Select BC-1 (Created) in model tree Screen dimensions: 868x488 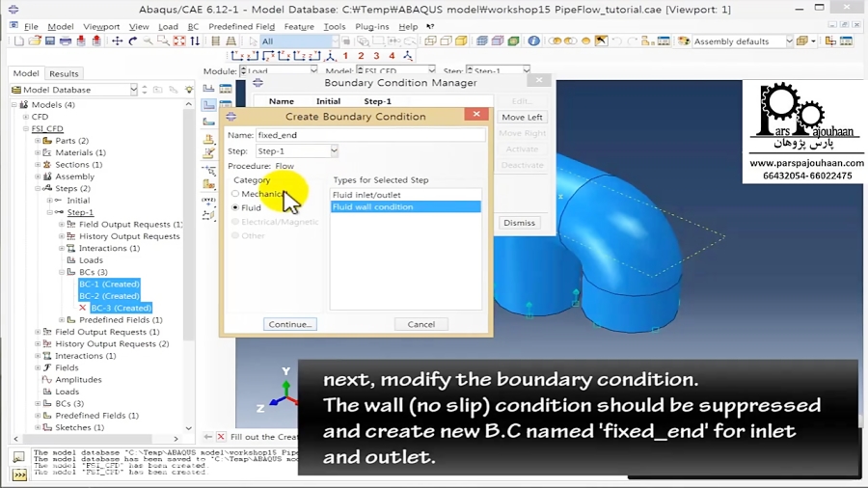109,284
